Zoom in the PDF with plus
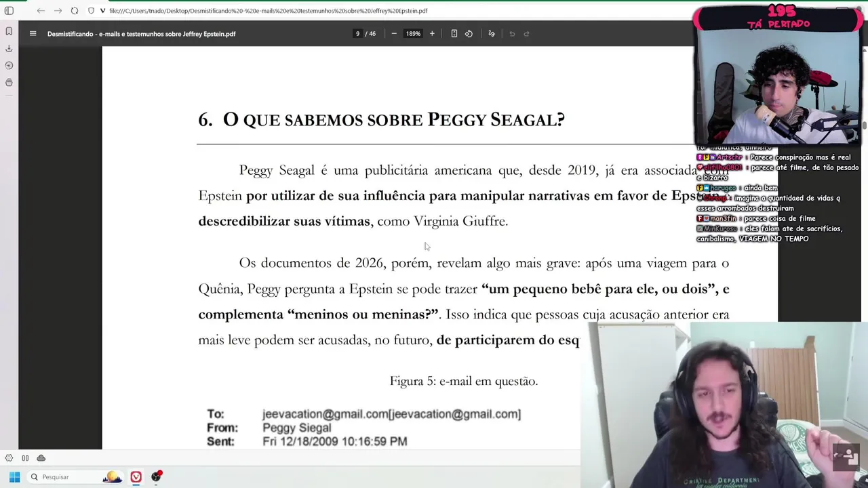 [432, 34]
